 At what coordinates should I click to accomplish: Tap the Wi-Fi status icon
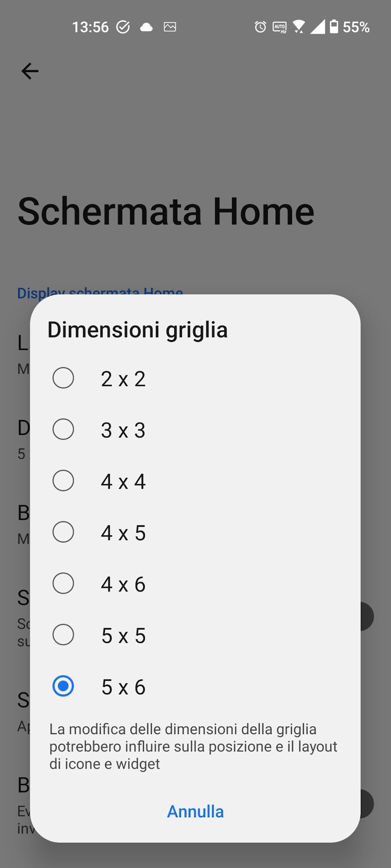click(299, 27)
